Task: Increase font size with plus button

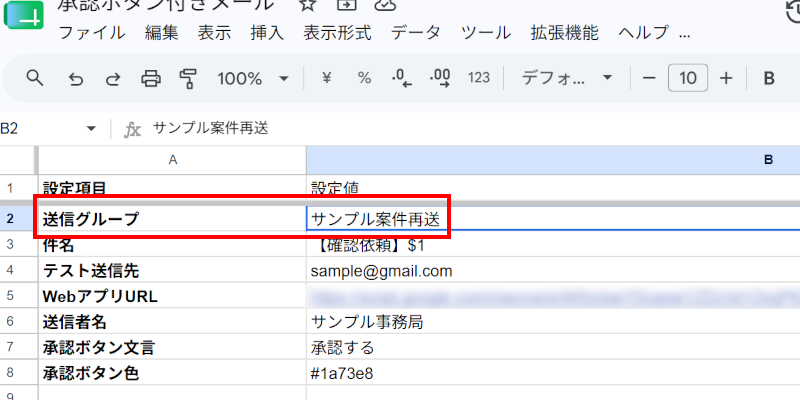Action: tap(726, 78)
